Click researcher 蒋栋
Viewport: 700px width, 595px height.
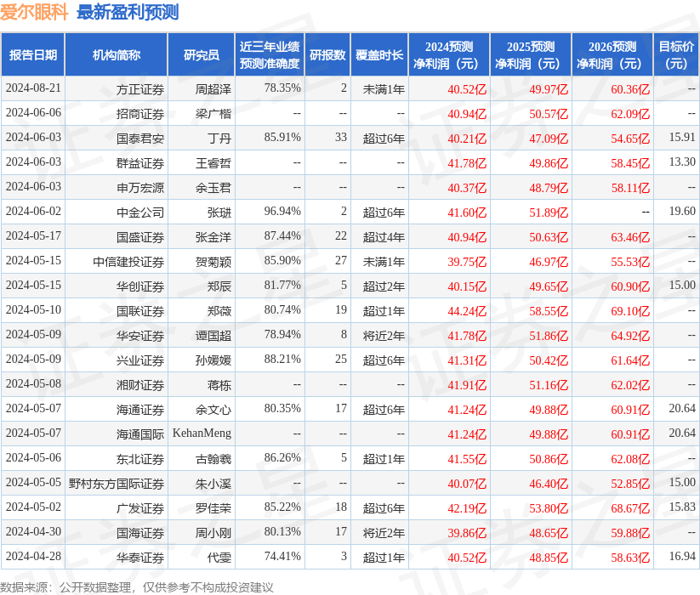pyautogui.click(x=219, y=385)
